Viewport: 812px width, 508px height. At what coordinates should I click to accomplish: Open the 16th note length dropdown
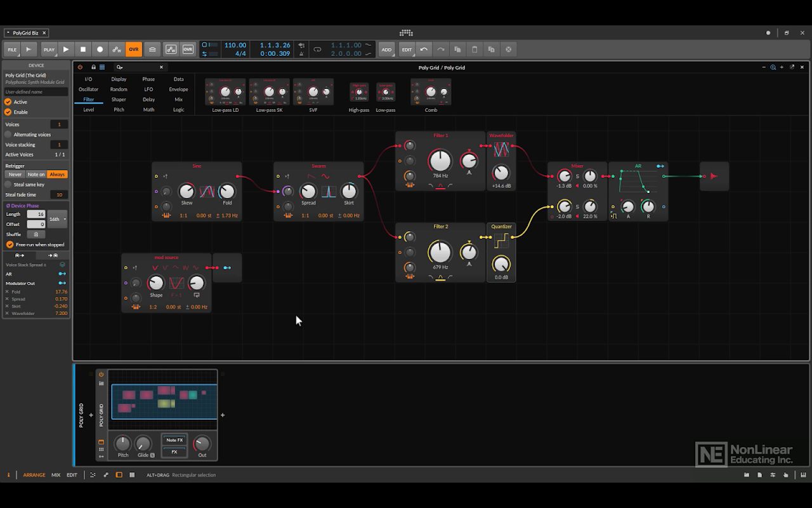click(58, 219)
